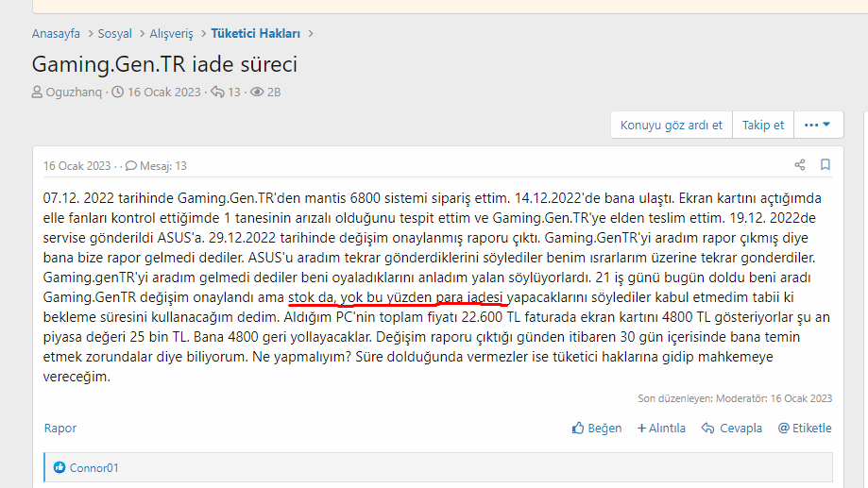Like the post with Beğen
This screenshot has width=868, height=488.
point(597,429)
